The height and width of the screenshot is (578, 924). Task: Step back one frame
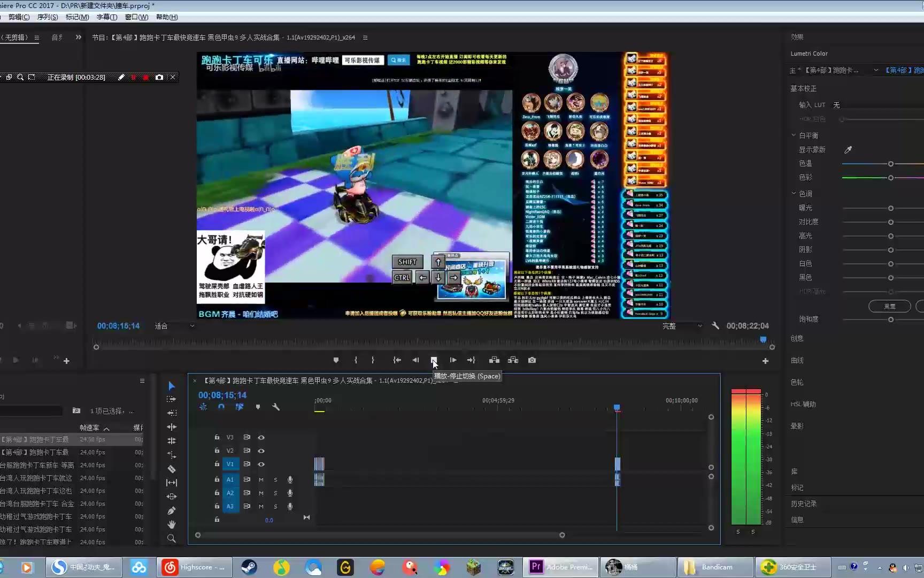[415, 360]
